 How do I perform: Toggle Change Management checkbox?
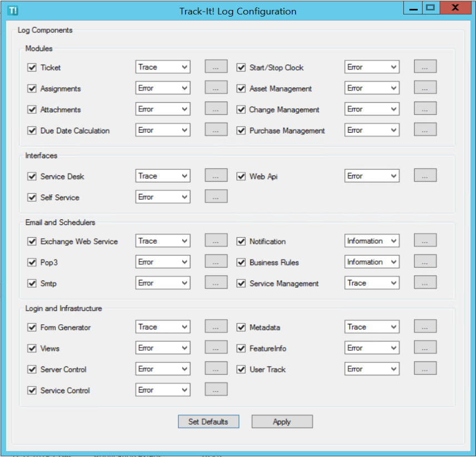pyautogui.click(x=241, y=109)
